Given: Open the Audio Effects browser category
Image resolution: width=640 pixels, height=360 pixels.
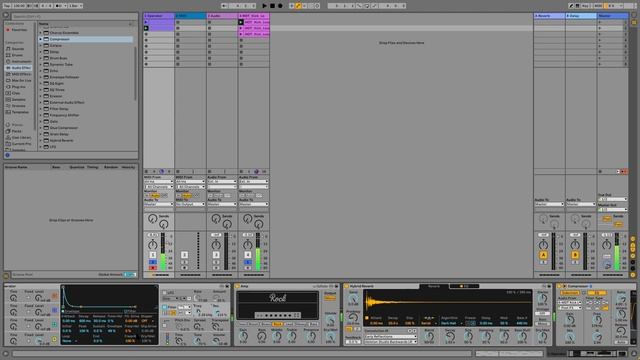Looking at the screenshot, I should [x=18, y=68].
